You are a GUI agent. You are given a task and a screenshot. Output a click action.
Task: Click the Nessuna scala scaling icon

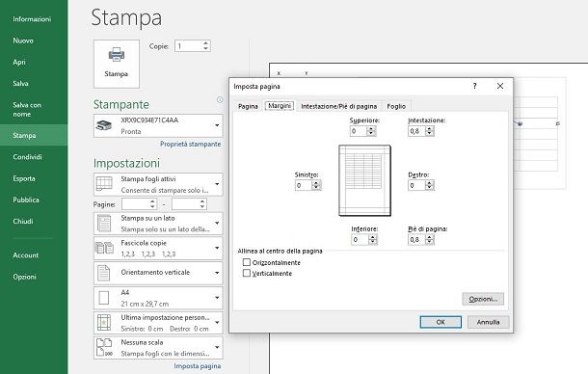coord(104,347)
